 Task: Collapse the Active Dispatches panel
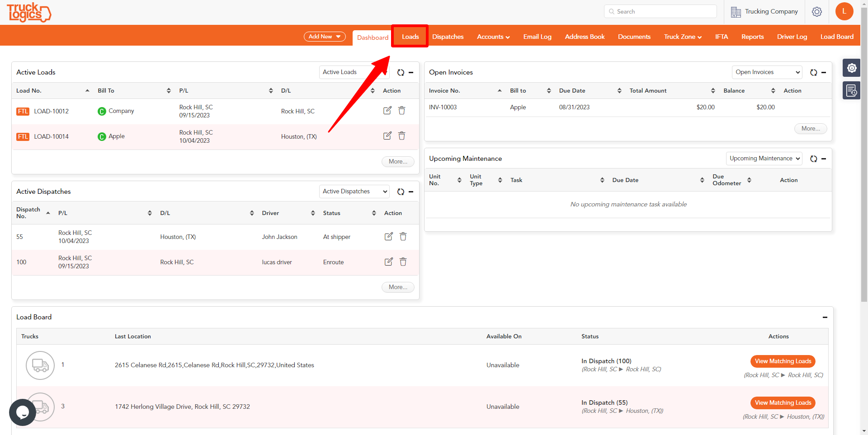tap(411, 192)
